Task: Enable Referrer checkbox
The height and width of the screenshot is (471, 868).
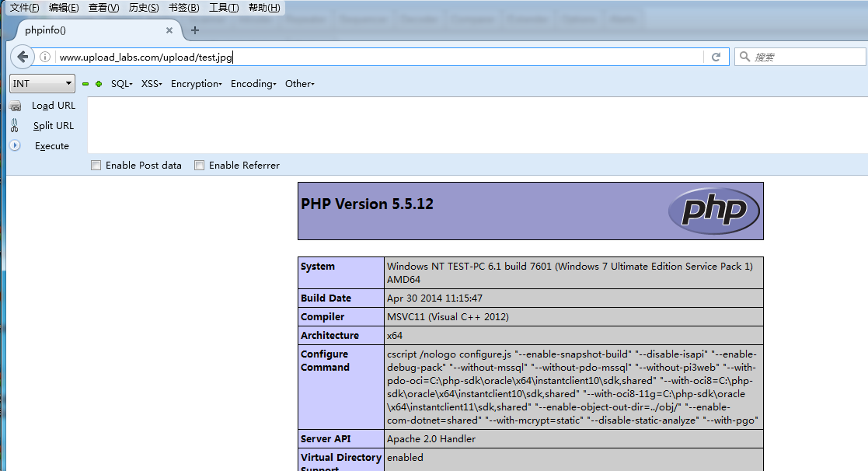Action: click(x=199, y=166)
